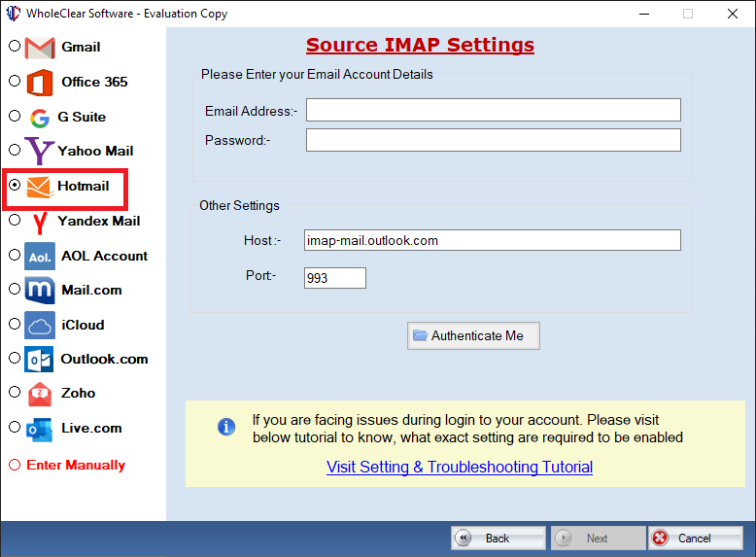756x557 pixels.
Task: Click the Mail.com blue m icon
Action: pyautogui.click(x=40, y=291)
